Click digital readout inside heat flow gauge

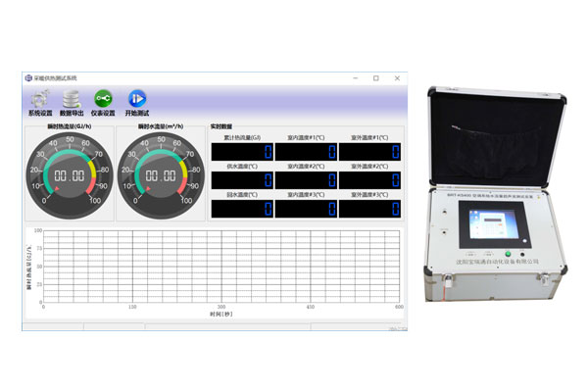coord(67,177)
